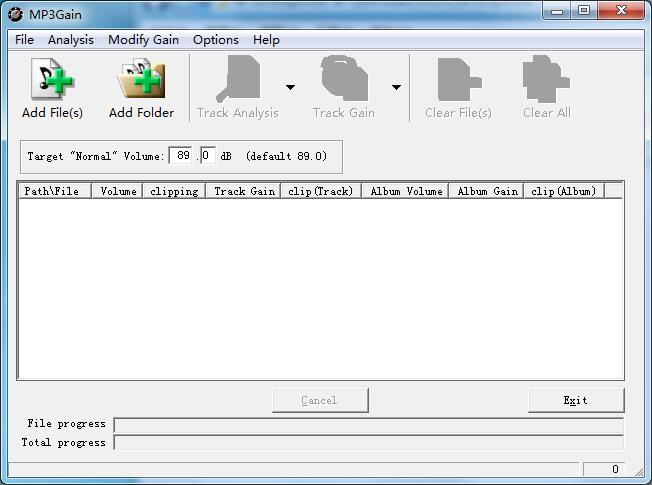The image size is (652, 485).
Task: Click the Exit button
Action: 576,400
